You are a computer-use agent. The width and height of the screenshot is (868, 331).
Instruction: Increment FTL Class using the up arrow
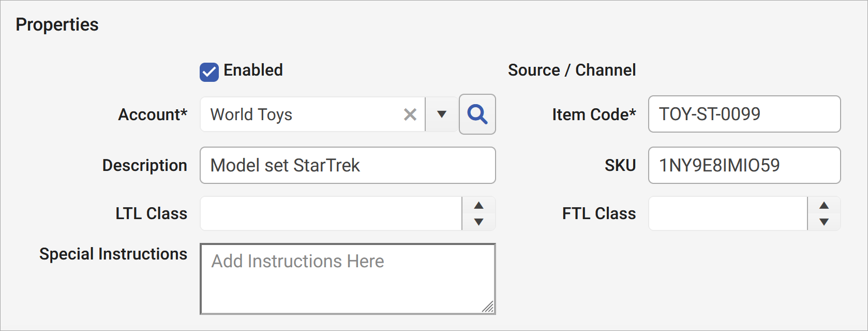(x=824, y=205)
